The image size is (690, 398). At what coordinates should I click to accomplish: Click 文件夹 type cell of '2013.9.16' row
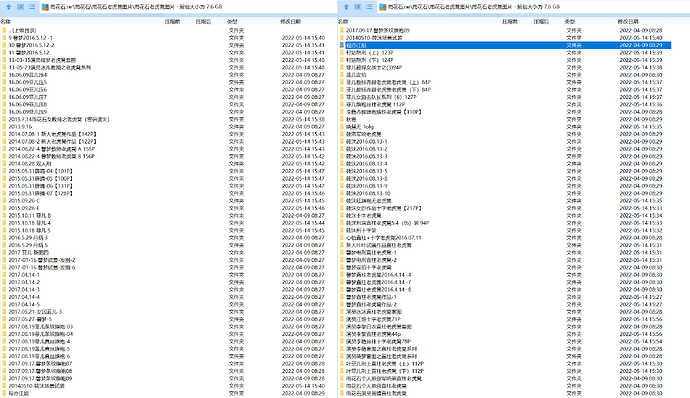[236, 126]
